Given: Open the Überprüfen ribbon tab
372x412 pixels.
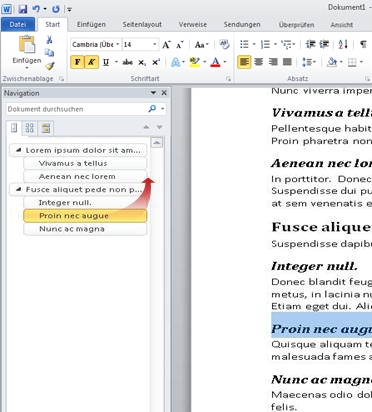Looking at the screenshot, I should [296, 24].
